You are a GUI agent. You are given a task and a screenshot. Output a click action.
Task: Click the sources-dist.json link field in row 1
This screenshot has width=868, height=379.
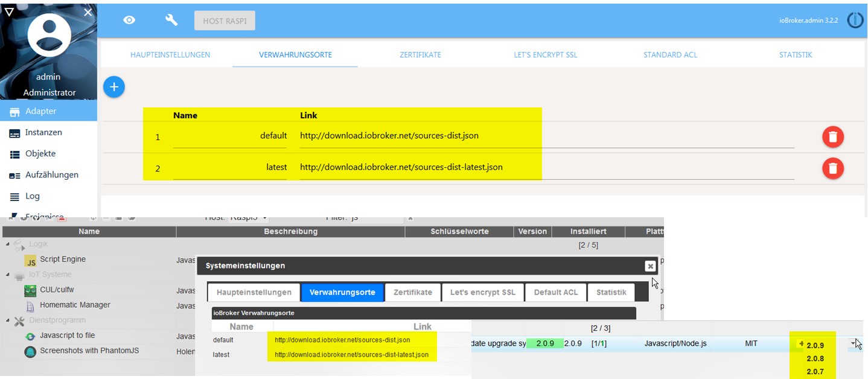pos(547,136)
